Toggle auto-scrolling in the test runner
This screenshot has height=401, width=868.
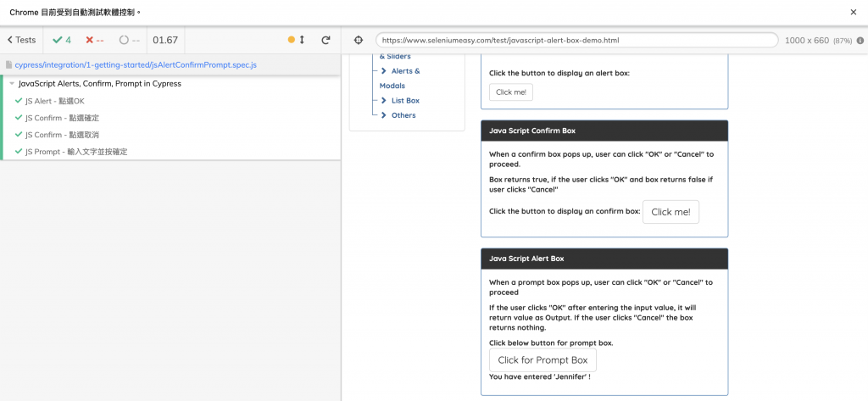pos(297,40)
